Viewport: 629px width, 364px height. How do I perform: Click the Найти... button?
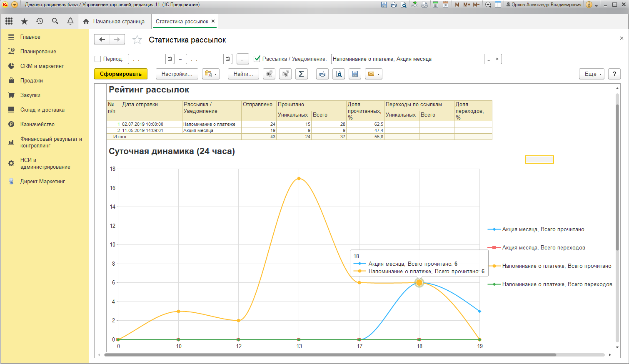(243, 74)
